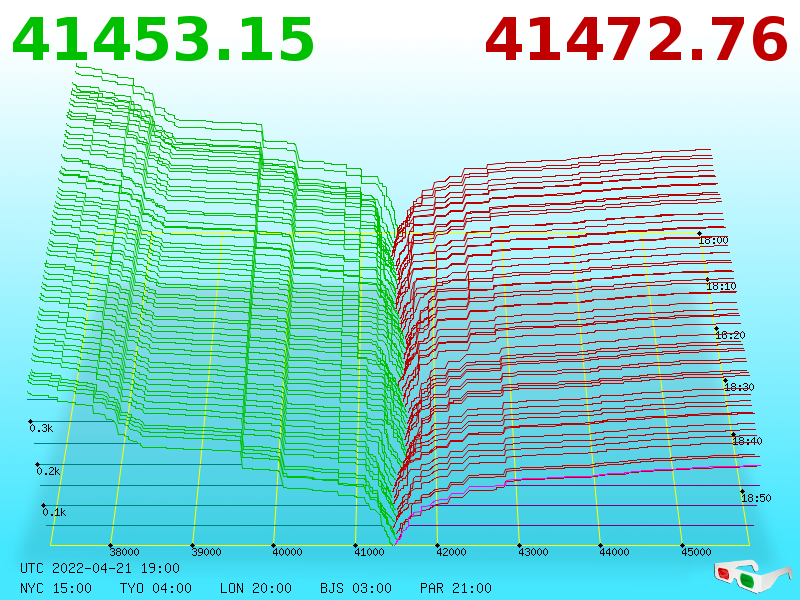
Task: Click the 40000 price axis label
Action: (287, 552)
